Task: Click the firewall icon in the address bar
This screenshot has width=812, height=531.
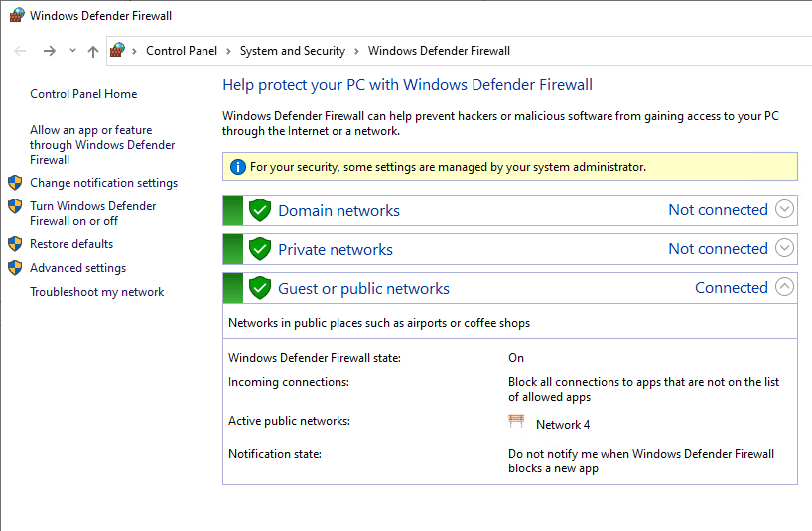Action: pos(117,50)
